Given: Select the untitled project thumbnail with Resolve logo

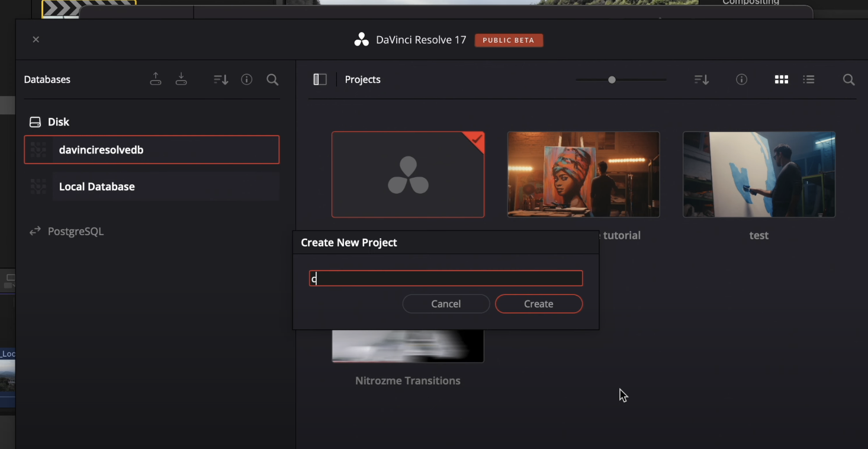Looking at the screenshot, I should click(408, 175).
